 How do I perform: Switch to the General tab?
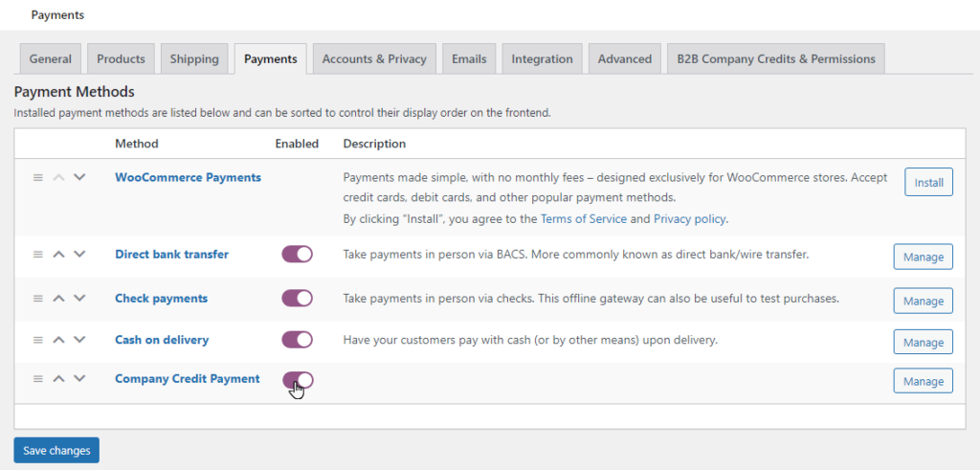click(x=51, y=58)
